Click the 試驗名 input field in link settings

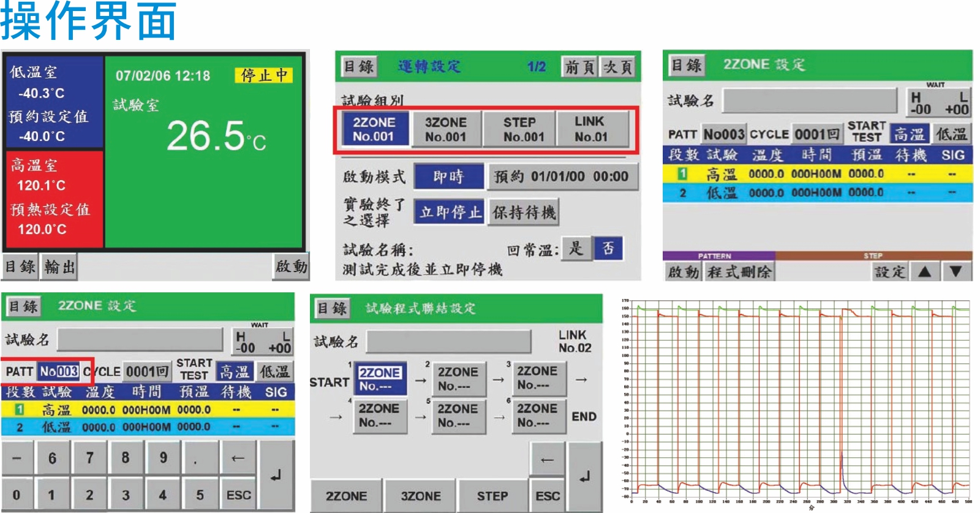(448, 341)
